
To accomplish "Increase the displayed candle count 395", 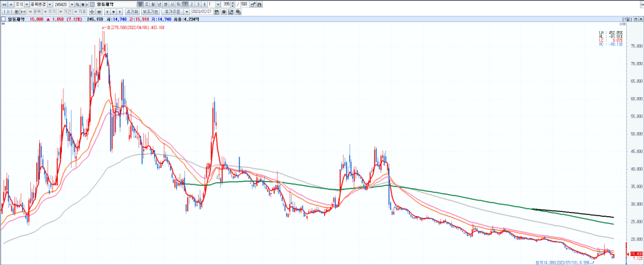I will tap(233, 3).
